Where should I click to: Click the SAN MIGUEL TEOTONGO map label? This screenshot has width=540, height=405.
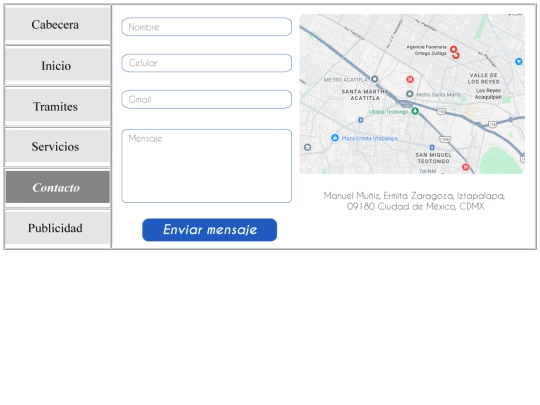[433, 158]
